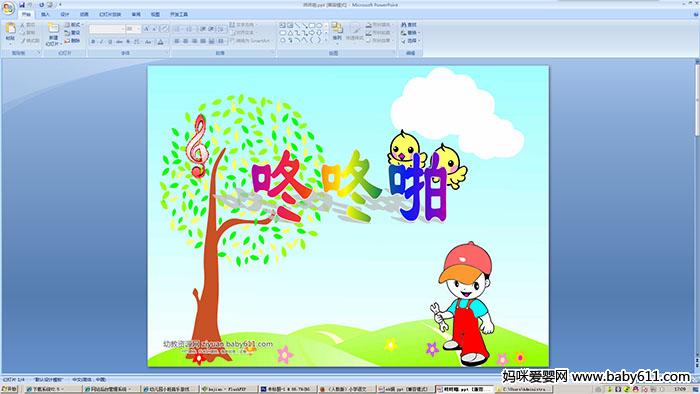Viewport: 700px width, 394px height.
Task: Click the slide's 咚咚啪 WordArt title
Action: (349, 187)
